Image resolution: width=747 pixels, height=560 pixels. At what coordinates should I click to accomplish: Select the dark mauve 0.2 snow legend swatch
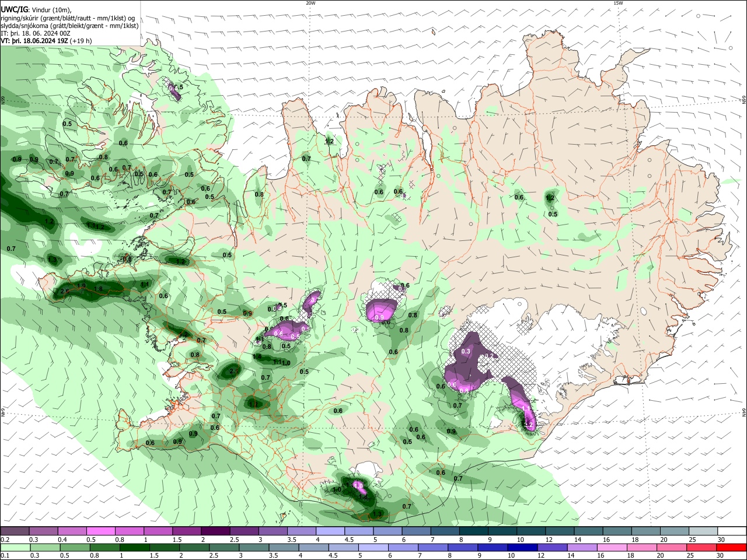coord(15,531)
